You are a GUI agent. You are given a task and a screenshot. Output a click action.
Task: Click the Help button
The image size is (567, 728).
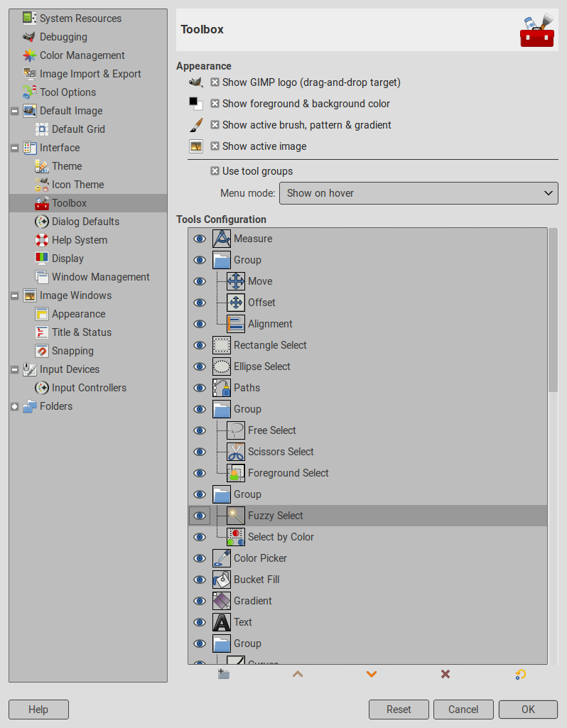[38, 710]
